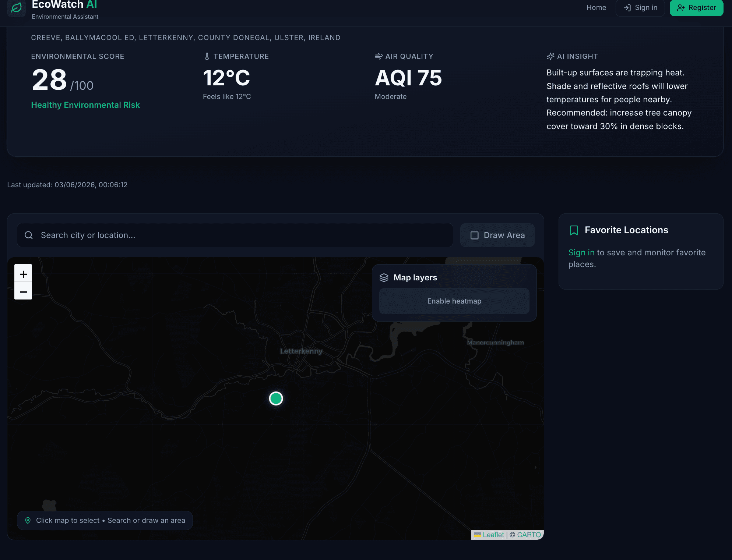Click the Map layers stack icon

384,278
